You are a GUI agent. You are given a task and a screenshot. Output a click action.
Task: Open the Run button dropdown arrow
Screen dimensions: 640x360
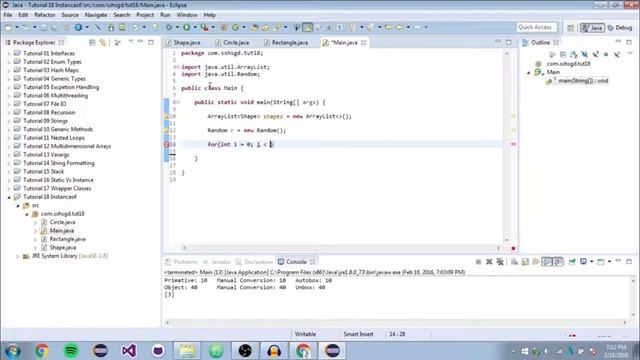click(x=195, y=27)
